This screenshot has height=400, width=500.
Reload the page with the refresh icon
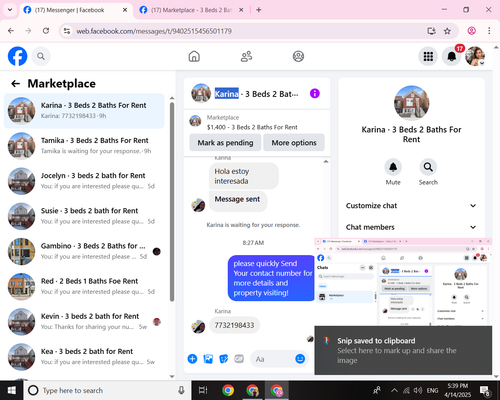46,31
